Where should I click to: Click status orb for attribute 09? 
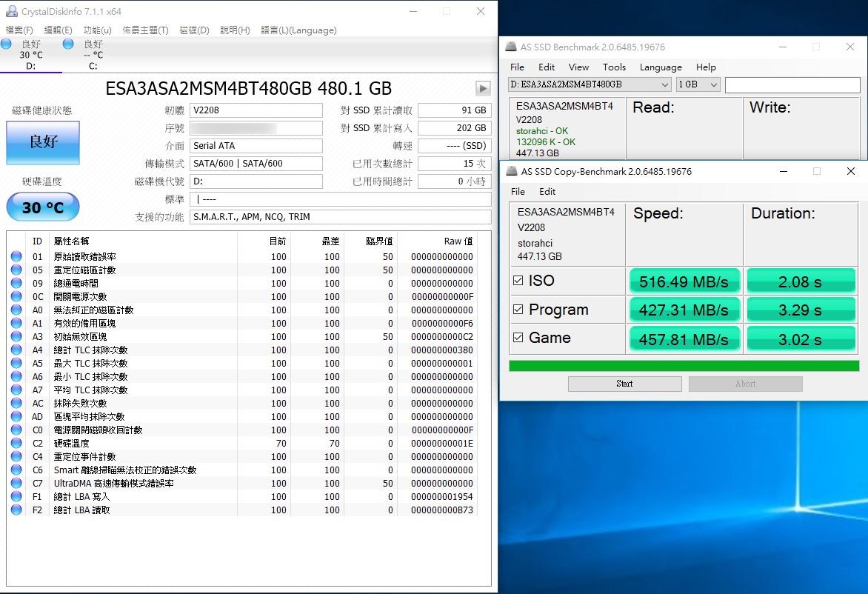click(x=16, y=283)
